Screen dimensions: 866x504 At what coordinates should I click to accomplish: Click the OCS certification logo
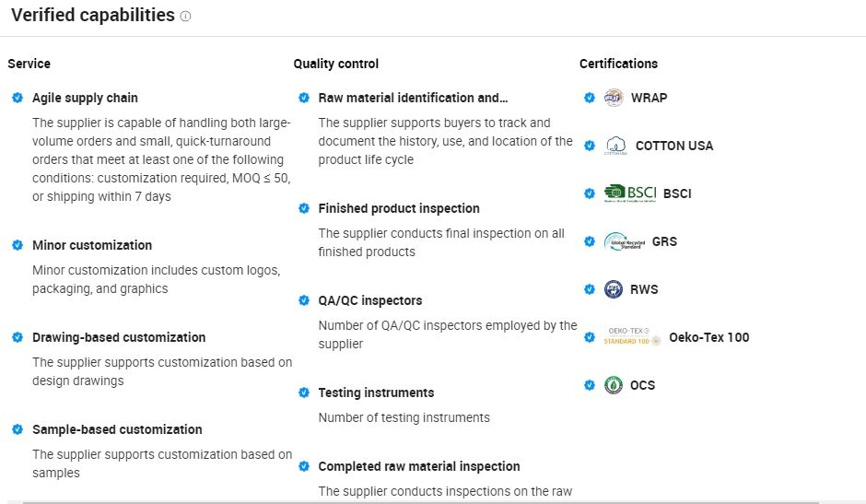[614, 385]
